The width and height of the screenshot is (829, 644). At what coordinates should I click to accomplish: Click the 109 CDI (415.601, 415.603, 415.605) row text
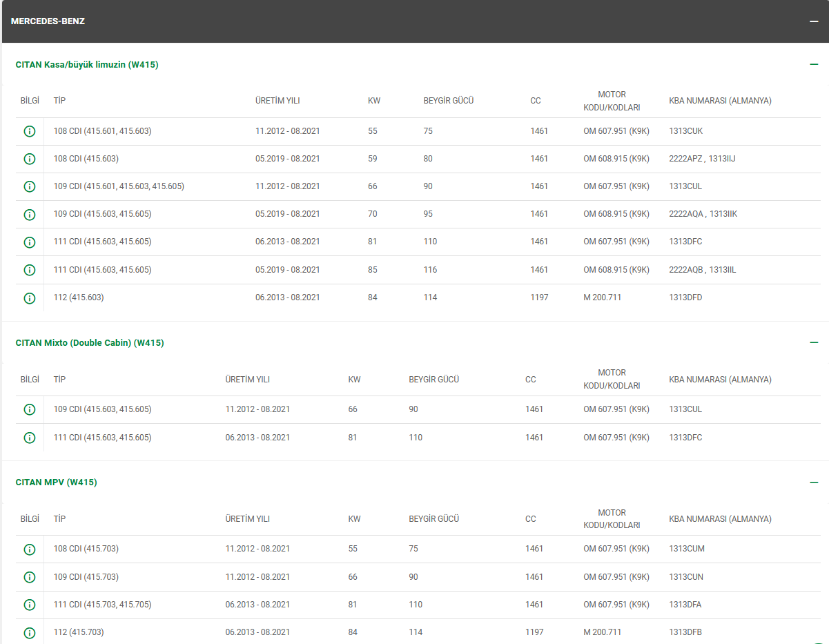(x=119, y=186)
